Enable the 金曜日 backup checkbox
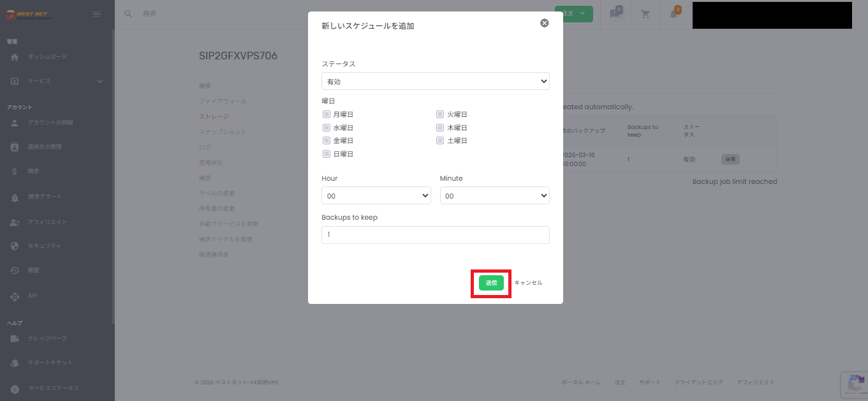The width and height of the screenshot is (868, 401). click(327, 140)
